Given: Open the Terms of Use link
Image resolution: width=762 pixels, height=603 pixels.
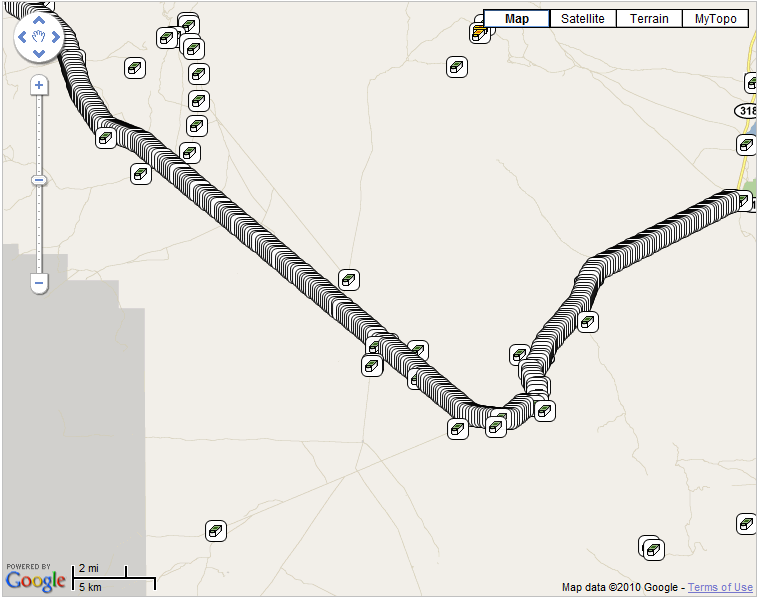Looking at the screenshot, I should 720,588.
